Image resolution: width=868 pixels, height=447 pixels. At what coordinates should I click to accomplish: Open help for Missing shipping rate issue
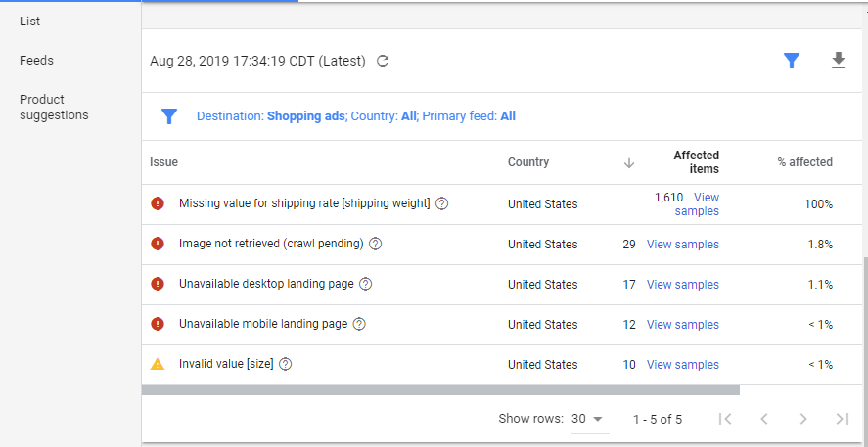coord(442,204)
